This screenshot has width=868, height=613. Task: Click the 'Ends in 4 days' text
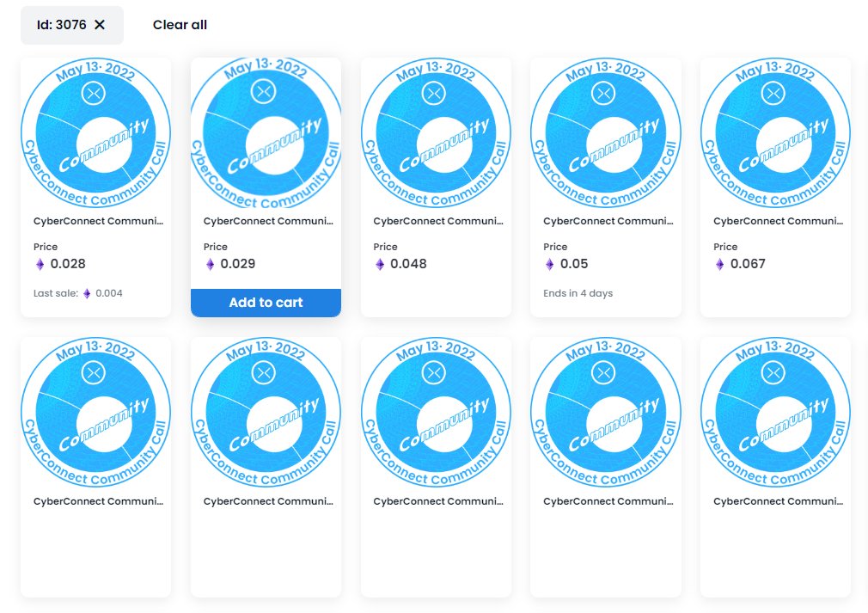tap(578, 293)
